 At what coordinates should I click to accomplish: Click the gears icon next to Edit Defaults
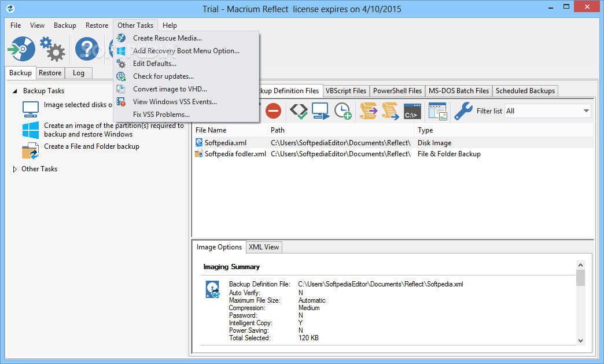click(x=121, y=64)
